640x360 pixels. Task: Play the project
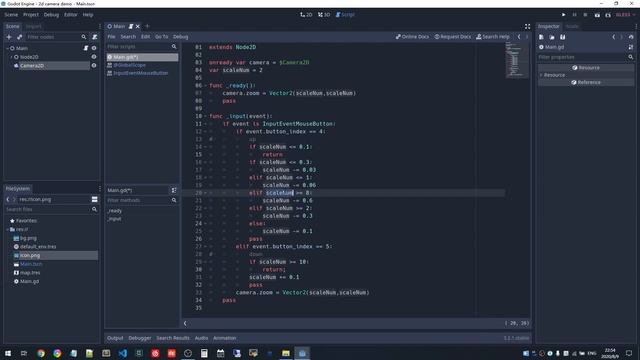[564, 15]
